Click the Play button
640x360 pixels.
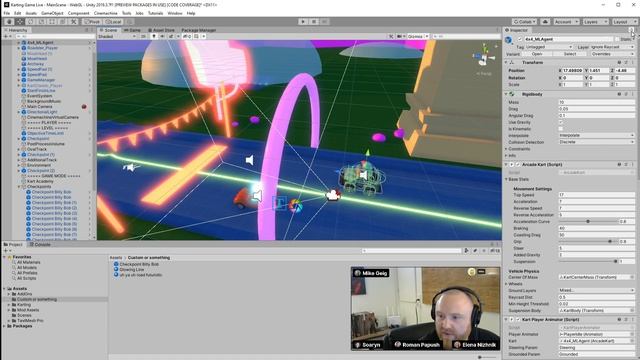click(x=303, y=22)
